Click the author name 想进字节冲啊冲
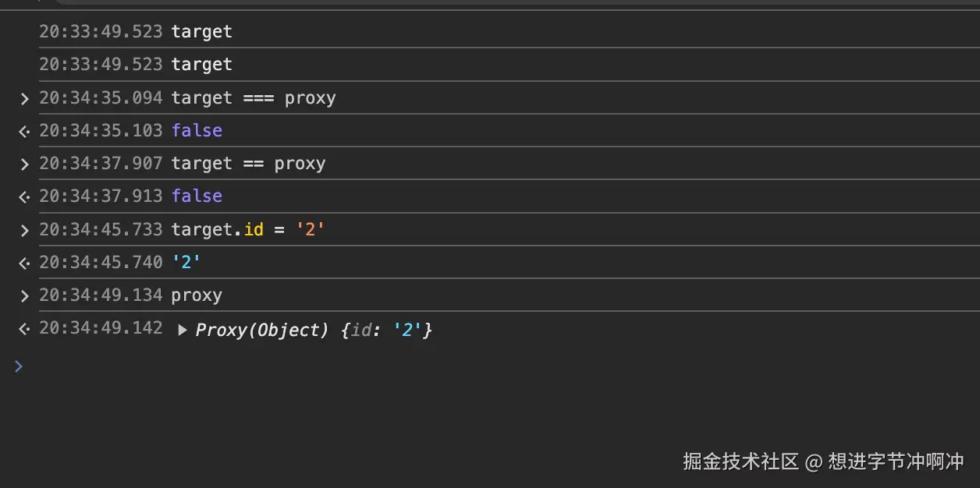This screenshot has height=488, width=980. pyautogui.click(x=896, y=461)
